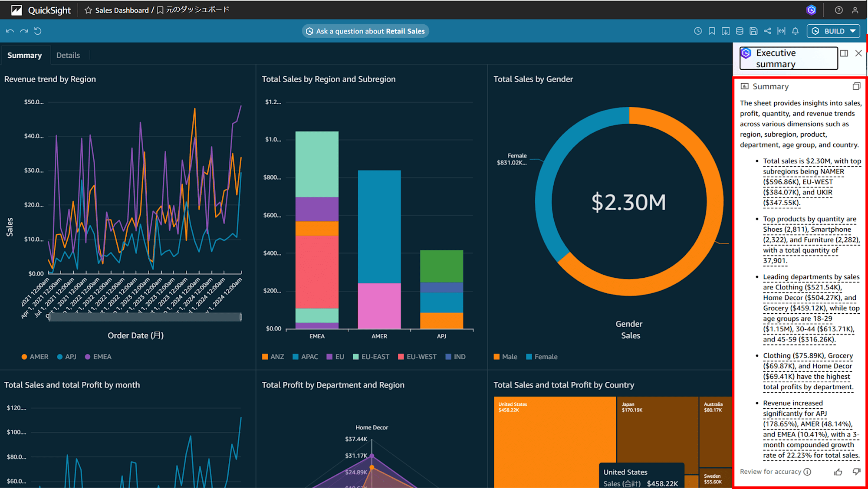Copy the summary text
This screenshot has width=868, height=489.
click(856, 86)
